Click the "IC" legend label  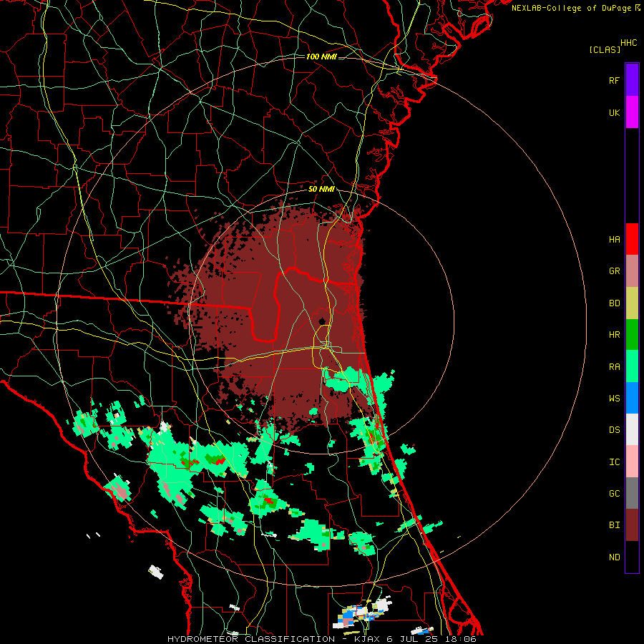(614, 462)
